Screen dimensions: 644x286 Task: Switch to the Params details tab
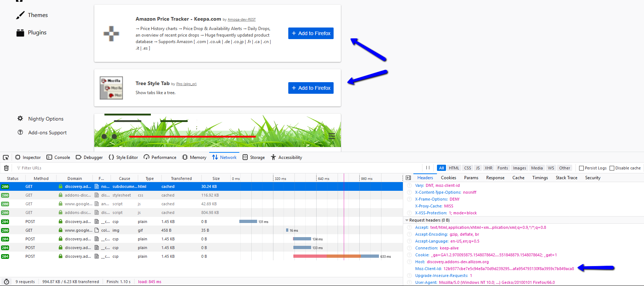pyautogui.click(x=471, y=178)
